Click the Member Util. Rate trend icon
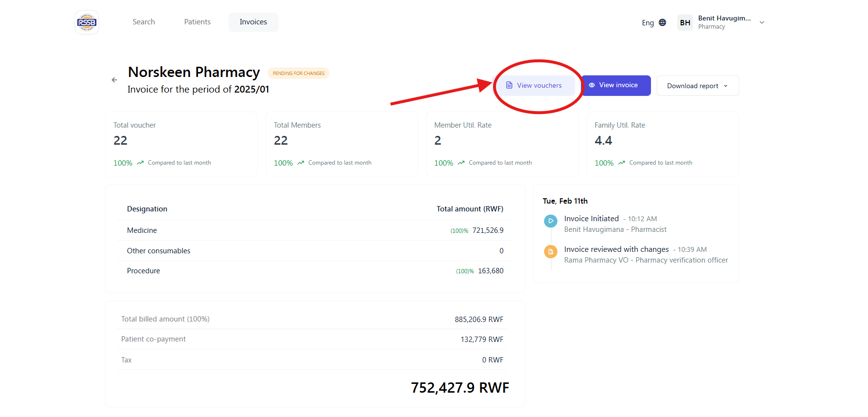The image size is (868, 417). (x=461, y=163)
